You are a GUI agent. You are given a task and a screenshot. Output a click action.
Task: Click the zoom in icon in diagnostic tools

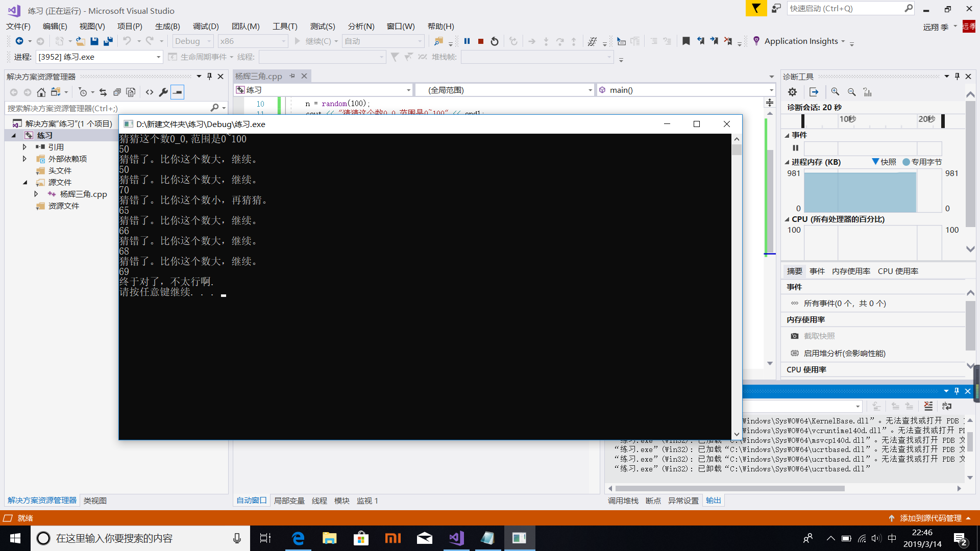pyautogui.click(x=835, y=92)
